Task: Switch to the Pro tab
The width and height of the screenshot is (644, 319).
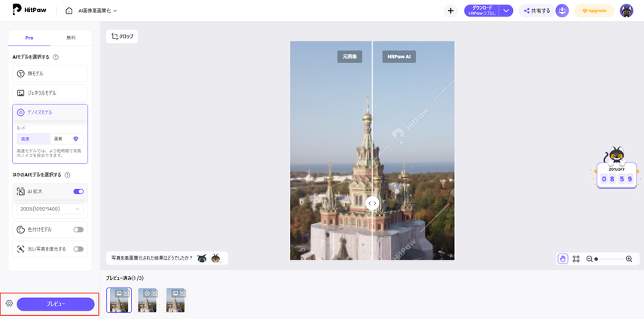Action: click(29, 38)
